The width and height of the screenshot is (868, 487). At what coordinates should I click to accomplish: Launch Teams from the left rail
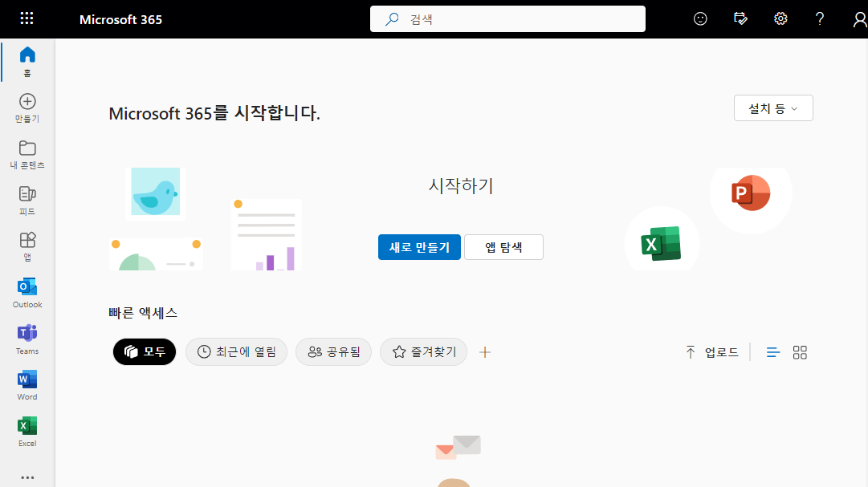pos(27,339)
